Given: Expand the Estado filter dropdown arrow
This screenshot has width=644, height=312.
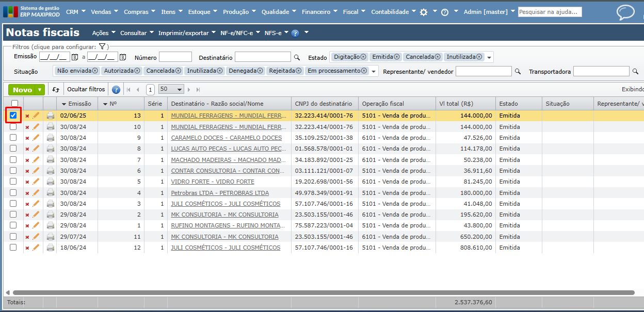Looking at the screenshot, I should [x=489, y=57].
